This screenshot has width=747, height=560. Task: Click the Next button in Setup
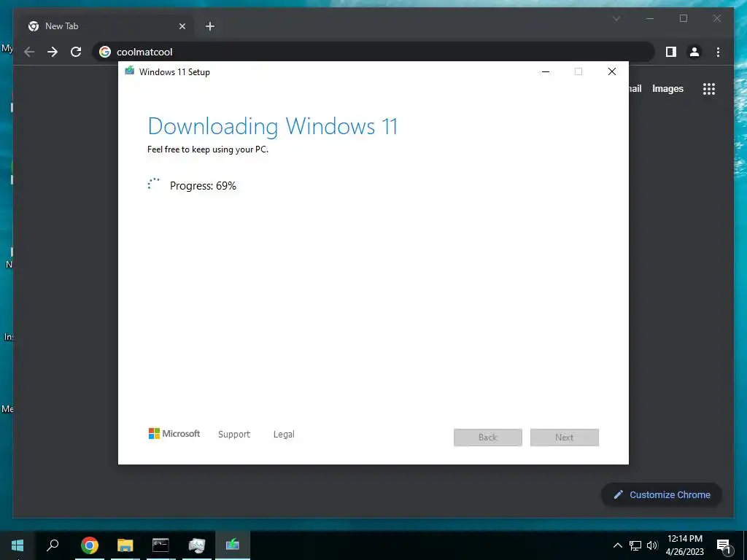565,437
